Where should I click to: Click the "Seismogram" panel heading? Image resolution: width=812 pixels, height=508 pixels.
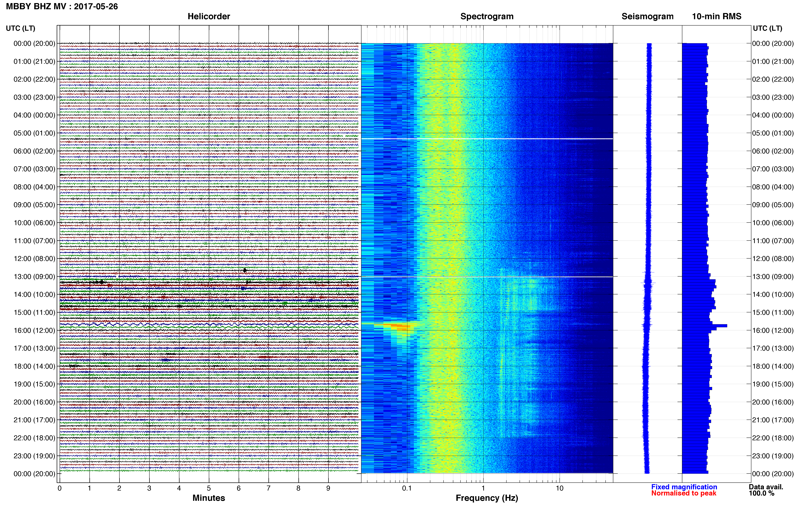(x=648, y=16)
